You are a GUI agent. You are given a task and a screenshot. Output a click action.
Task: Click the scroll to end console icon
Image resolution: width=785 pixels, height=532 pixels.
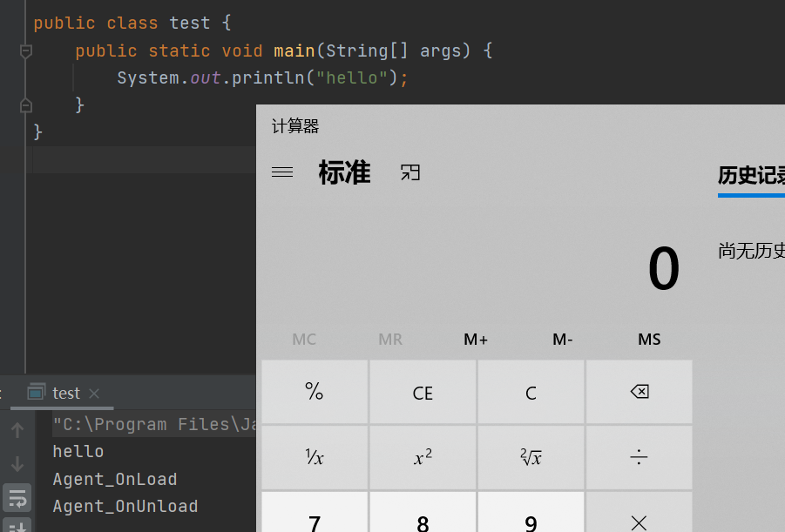click(17, 526)
